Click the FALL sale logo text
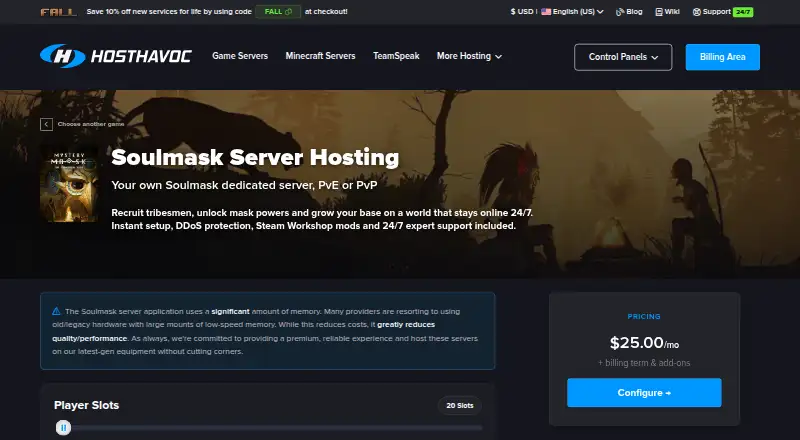 [x=59, y=12]
